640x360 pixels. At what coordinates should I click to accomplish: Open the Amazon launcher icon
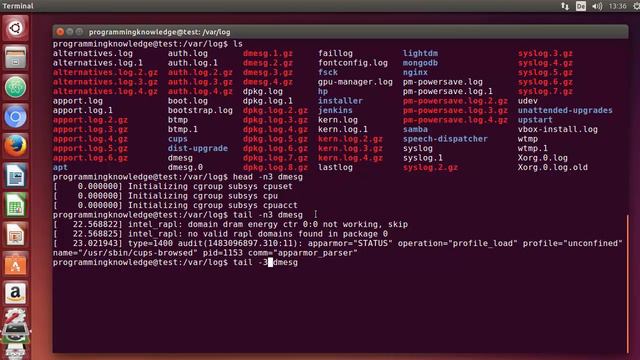click(x=16, y=293)
